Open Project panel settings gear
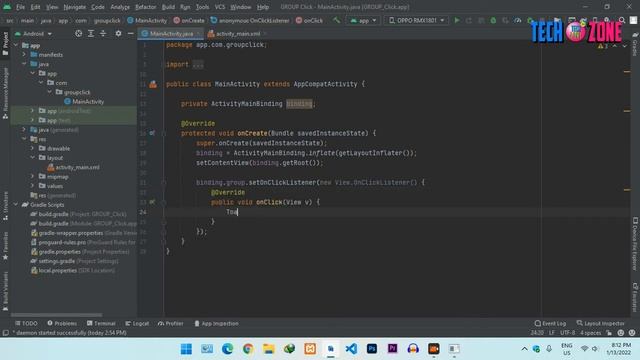Image resolution: width=640 pixels, height=360 pixels. 118,33
